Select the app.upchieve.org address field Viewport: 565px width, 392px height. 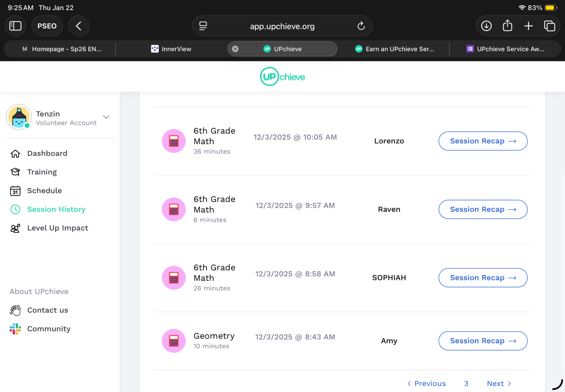point(282,26)
